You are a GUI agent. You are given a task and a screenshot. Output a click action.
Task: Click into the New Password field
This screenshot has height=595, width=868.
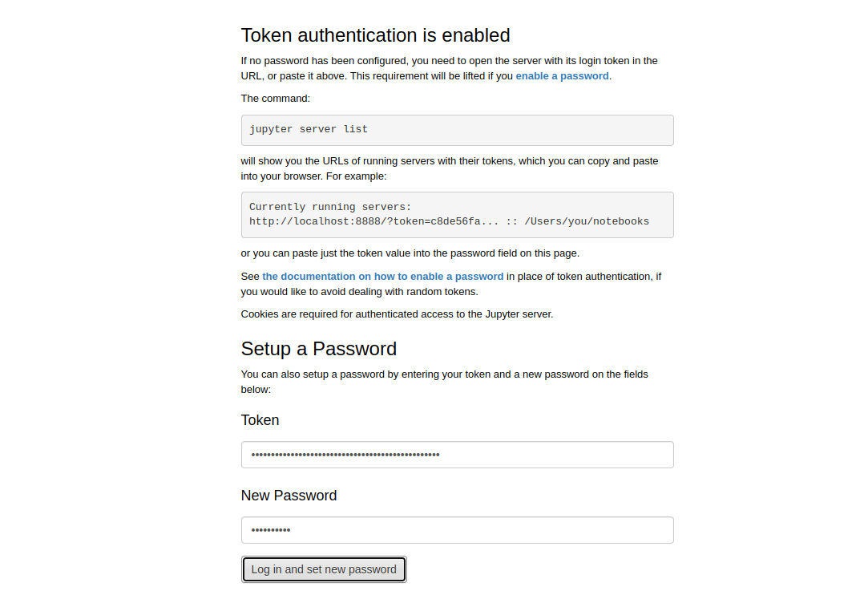457,530
